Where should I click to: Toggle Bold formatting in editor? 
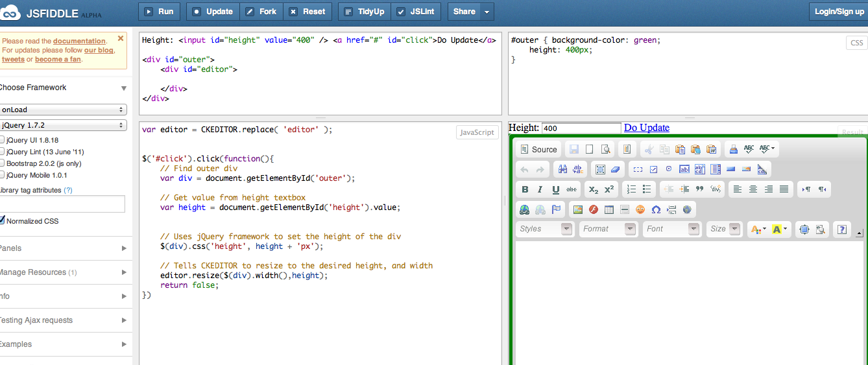point(525,189)
